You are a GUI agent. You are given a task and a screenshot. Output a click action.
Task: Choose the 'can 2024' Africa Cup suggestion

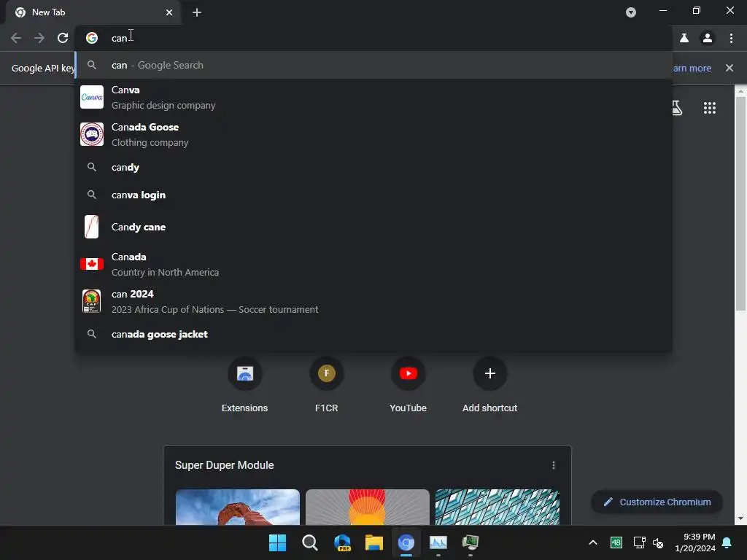pos(374,301)
